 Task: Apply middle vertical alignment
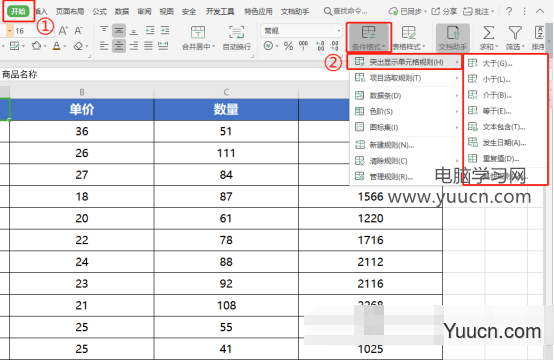pyautogui.click(x=119, y=31)
